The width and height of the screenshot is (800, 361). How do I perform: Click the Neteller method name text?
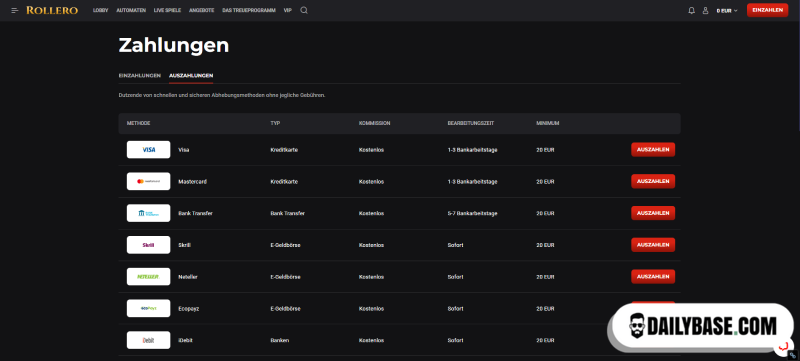188,277
